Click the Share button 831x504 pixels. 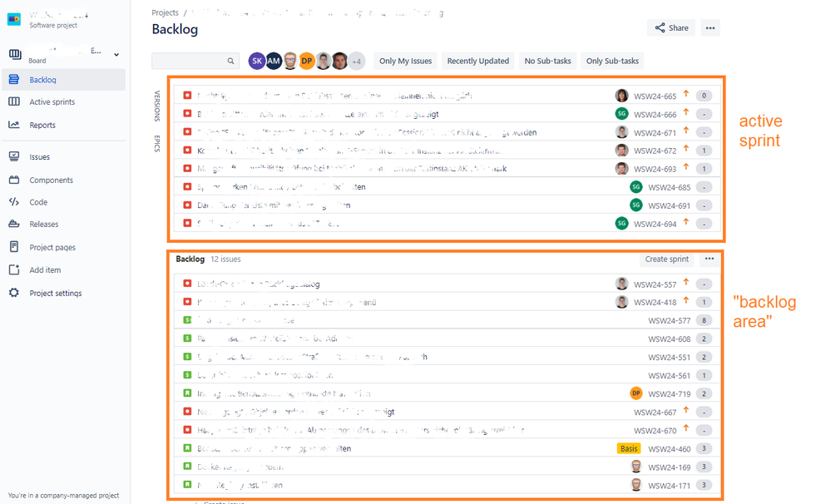tap(671, 28)
